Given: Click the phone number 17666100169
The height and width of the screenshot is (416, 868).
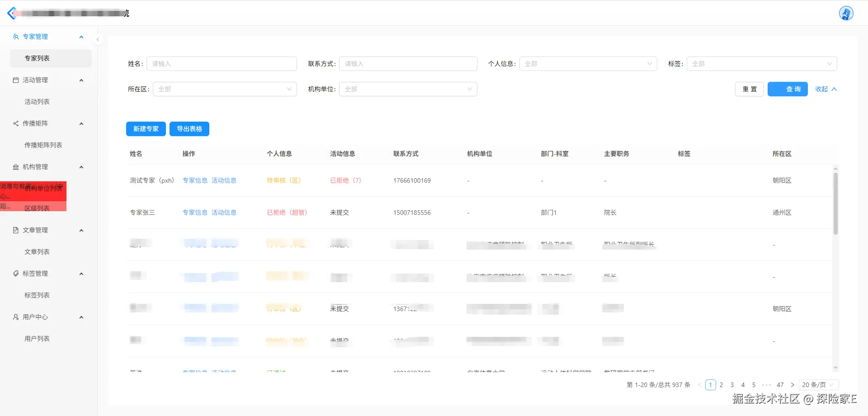Looking at the screenshot, I should 412,180.
